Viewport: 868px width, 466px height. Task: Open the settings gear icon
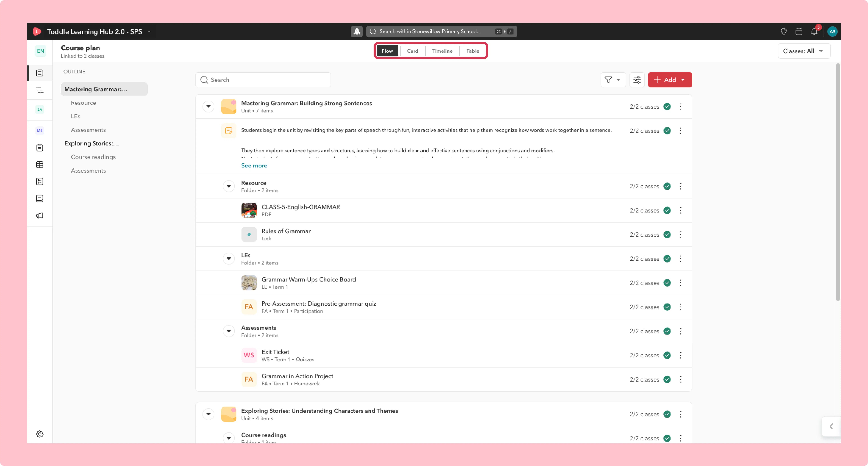click(40, 434)
